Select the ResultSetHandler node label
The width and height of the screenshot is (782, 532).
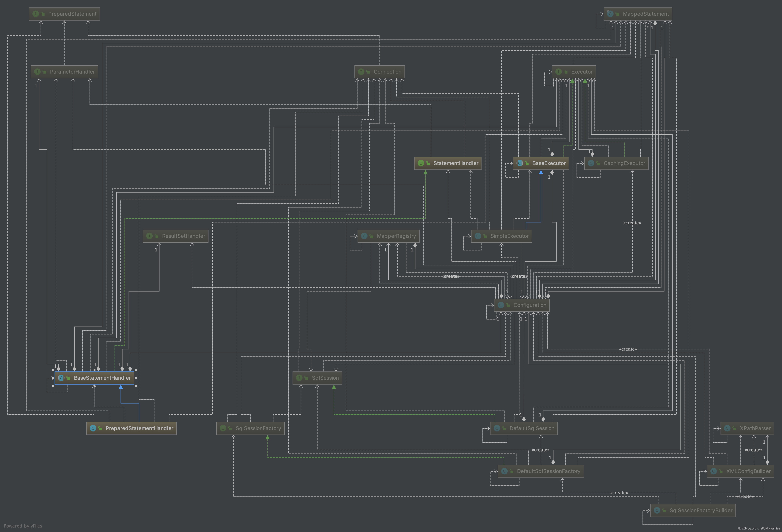click(183, 236)
